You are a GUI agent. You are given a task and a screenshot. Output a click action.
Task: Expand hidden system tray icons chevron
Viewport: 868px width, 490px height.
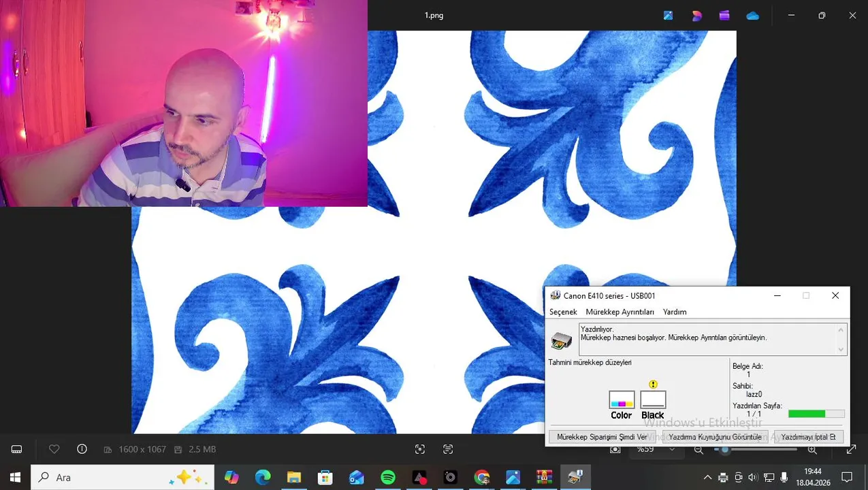coord(707,477)
